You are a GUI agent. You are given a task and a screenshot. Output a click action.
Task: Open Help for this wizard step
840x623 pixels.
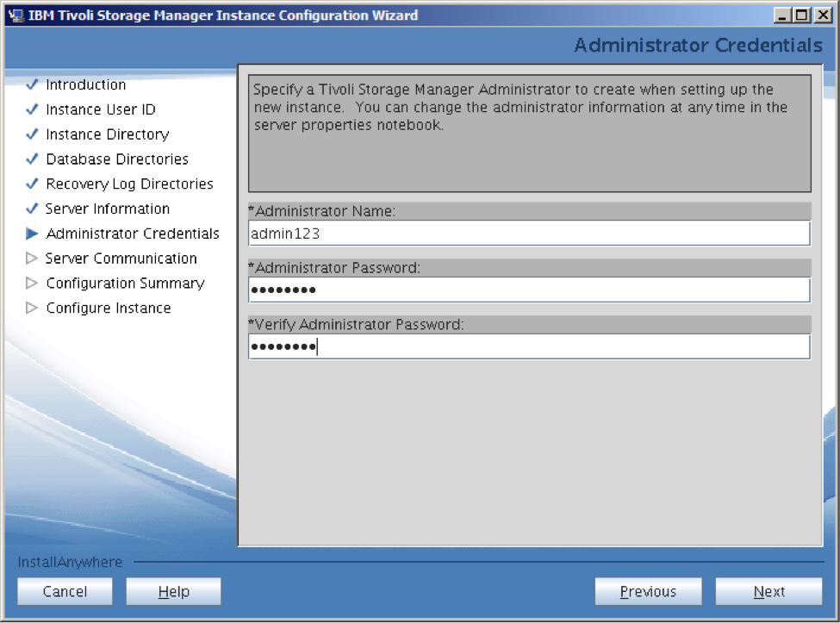(x=173, y=591)
